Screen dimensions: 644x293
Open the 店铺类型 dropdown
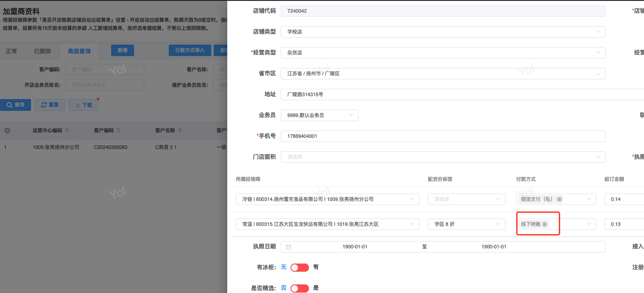pyautogui.click(x=443, y=32)
